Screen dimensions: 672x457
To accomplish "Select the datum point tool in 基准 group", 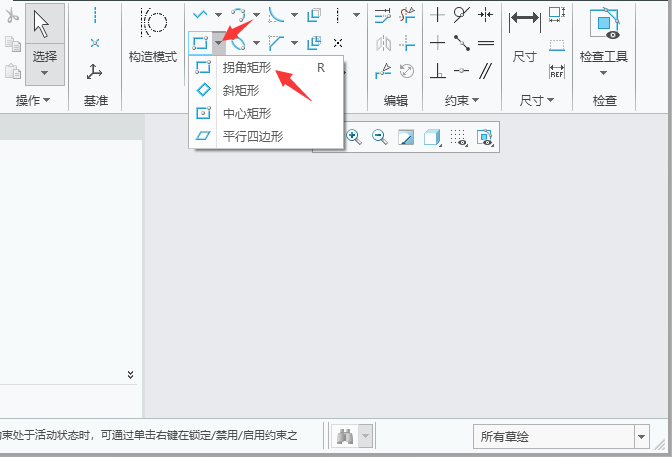I will coord(95,43).
